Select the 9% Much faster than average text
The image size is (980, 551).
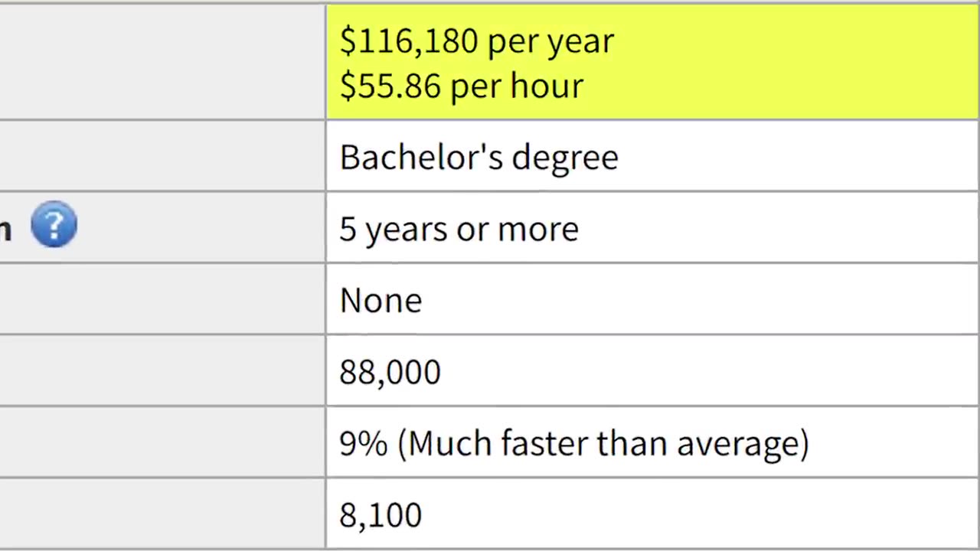tap(574, 443)
